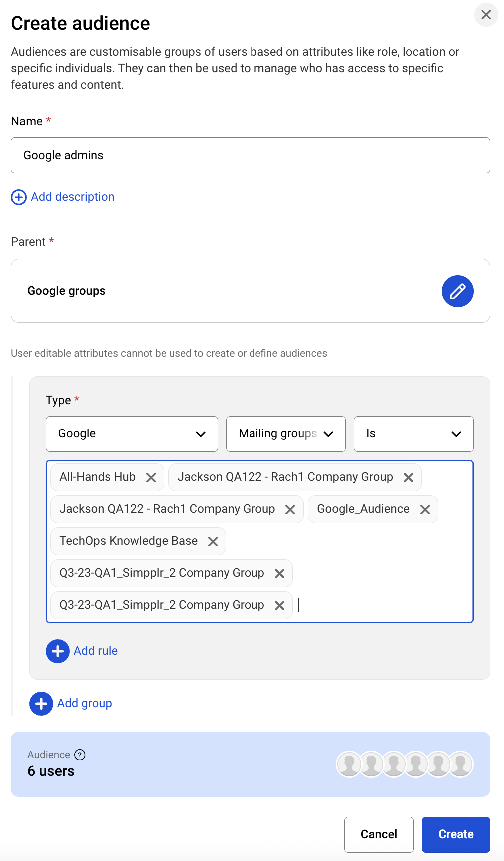The width and height of the screenshot is (504, 861).
Task: Click the user avatars in Audience summary
Action: (404, 764)
